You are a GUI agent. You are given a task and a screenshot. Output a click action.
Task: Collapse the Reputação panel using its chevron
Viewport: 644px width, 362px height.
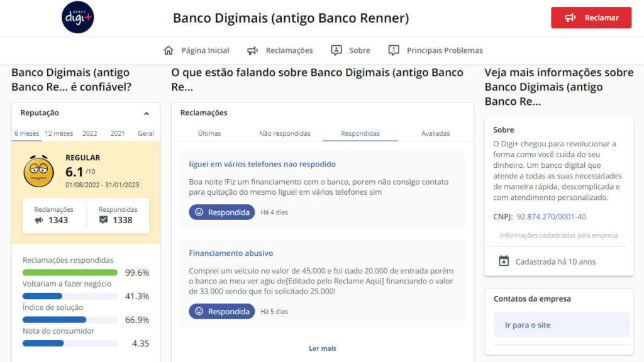147,113
